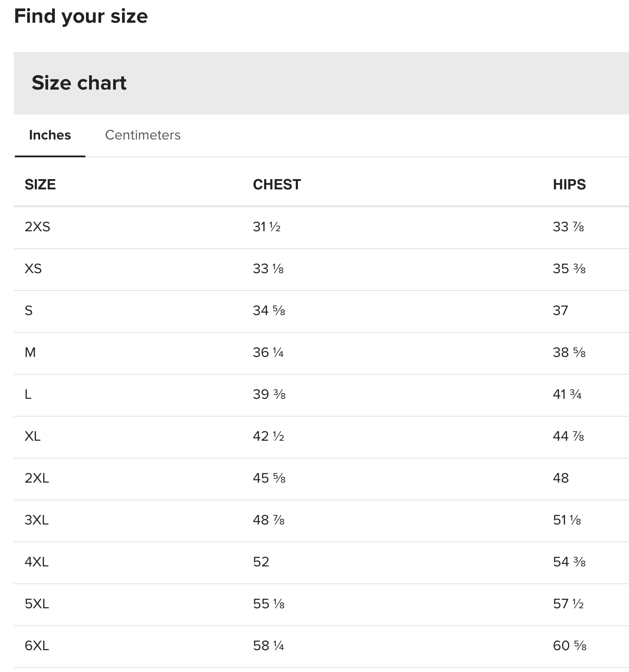Click the CHEST column header
Screen dimensions: 629x672
(277, 184)
